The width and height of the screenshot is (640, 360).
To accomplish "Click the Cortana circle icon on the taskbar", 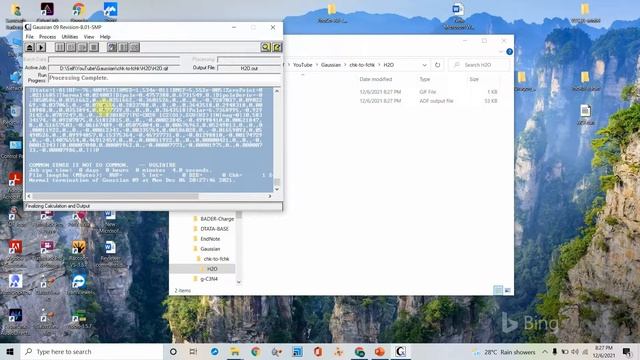I will [173, 351].
